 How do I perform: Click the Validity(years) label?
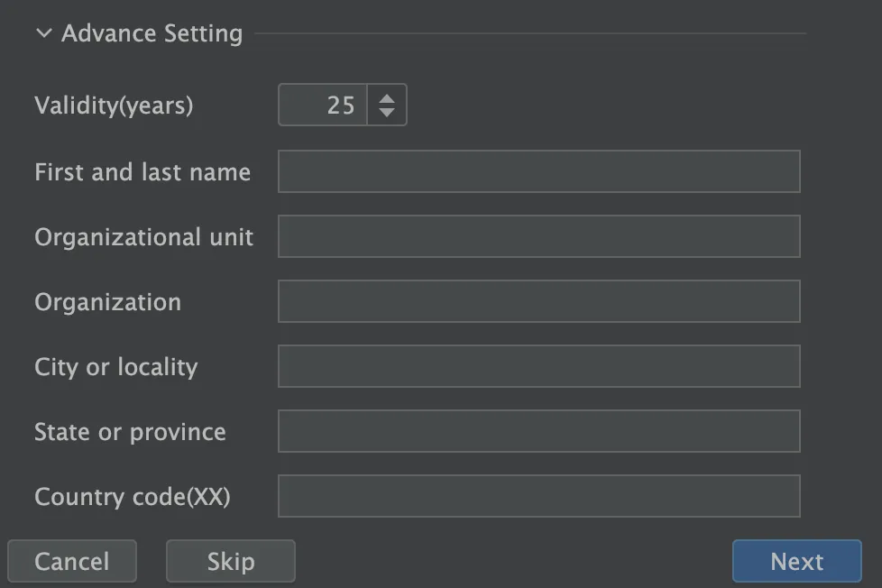click(x=114, y=106)
